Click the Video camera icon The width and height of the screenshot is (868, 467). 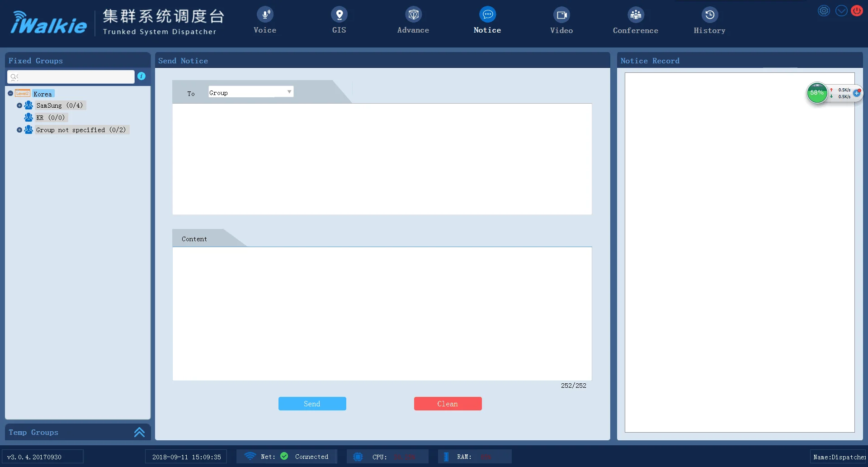click(561, 15)
